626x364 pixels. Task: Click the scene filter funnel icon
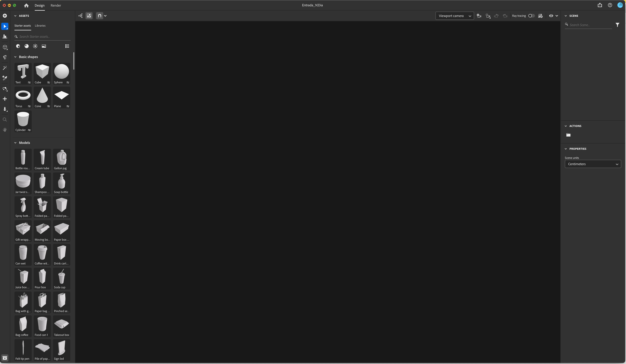[617, 25]
